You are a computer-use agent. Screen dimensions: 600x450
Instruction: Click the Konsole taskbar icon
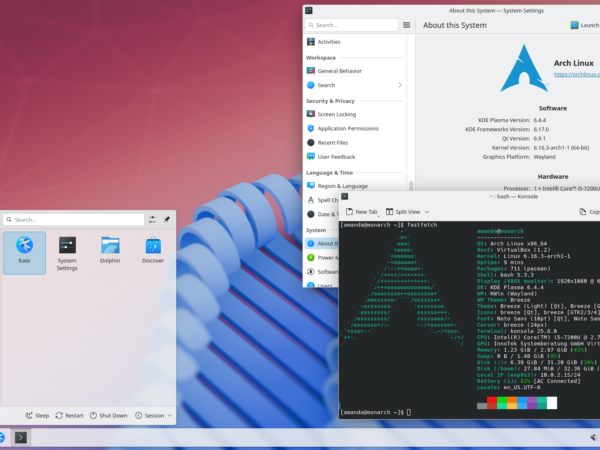pyautogui.click(x=21, y=437)
